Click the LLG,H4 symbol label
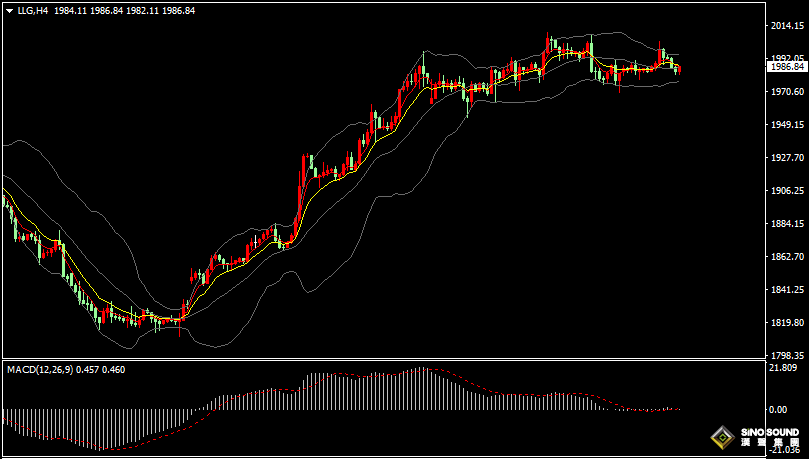Screen dimensions: 809x459 32,10
